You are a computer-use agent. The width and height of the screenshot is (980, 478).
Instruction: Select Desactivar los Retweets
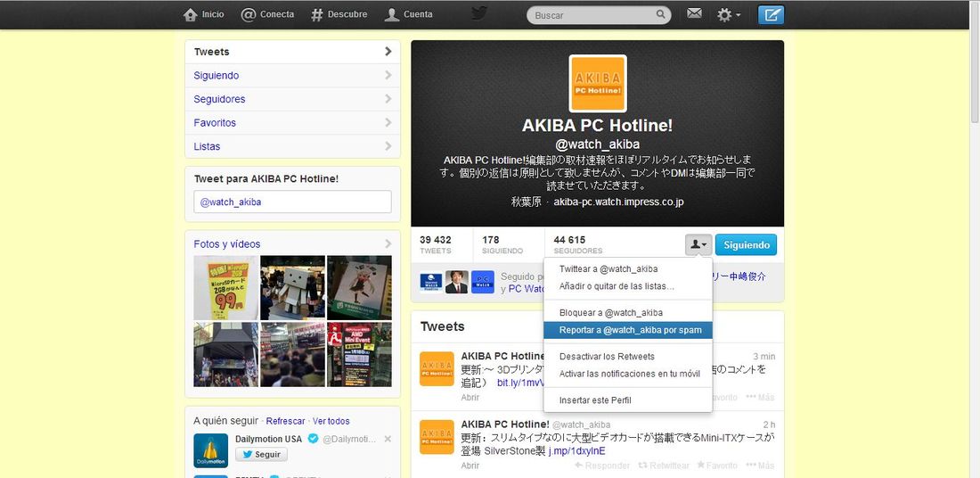point(628,357)
